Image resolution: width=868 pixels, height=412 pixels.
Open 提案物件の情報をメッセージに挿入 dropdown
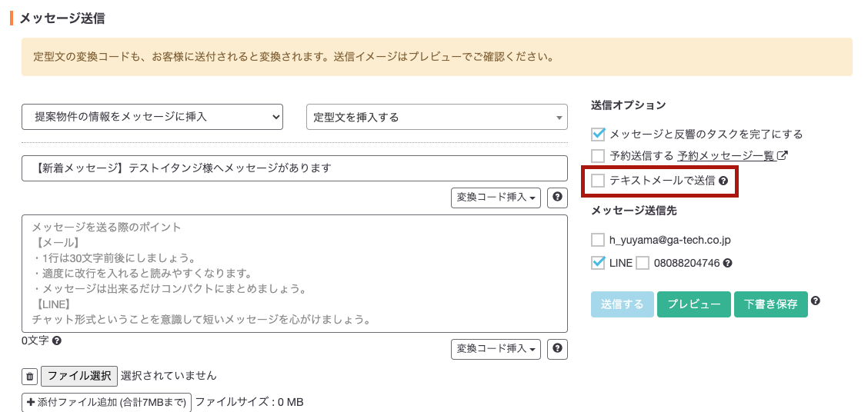152,117
